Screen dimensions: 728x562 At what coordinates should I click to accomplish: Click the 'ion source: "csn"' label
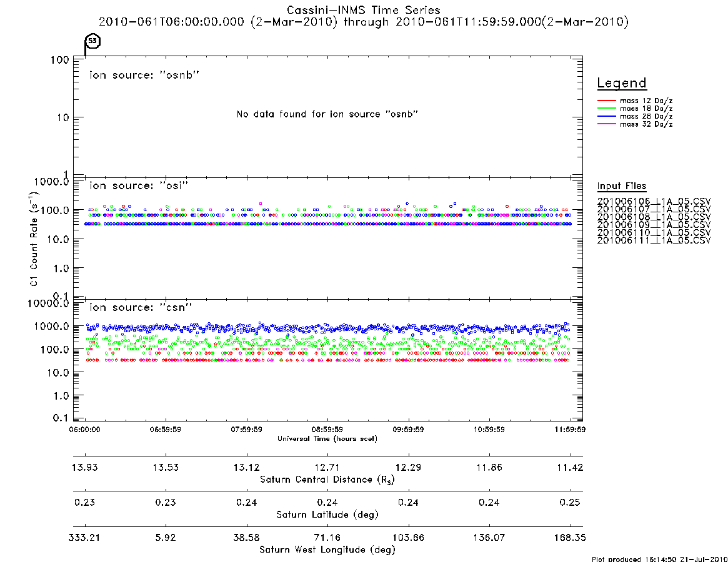[x=141, y=307]
